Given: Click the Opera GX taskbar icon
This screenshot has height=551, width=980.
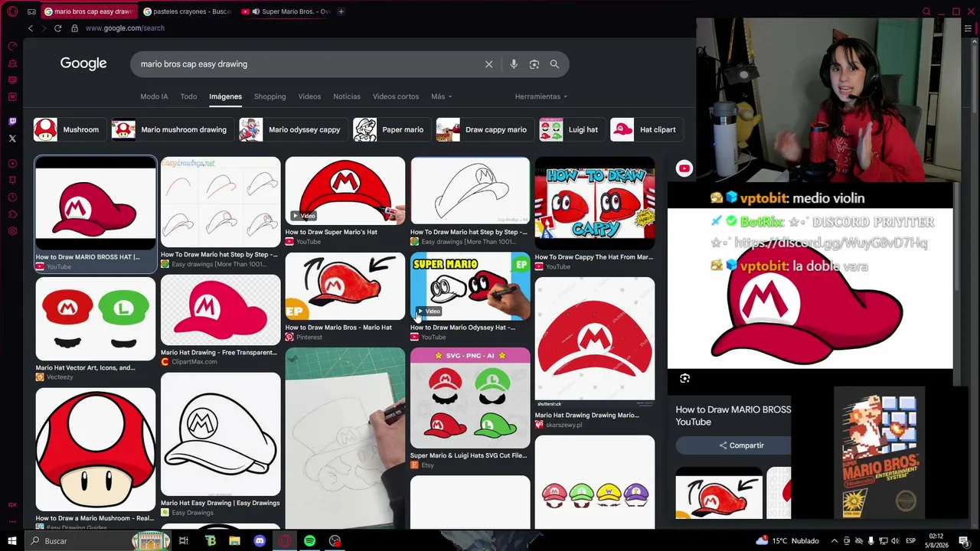Looking at the screenshot, I should (x=285, y=541).
